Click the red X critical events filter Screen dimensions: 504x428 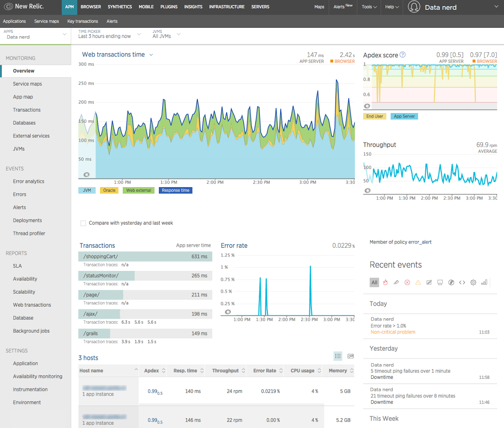coord(407,283)
